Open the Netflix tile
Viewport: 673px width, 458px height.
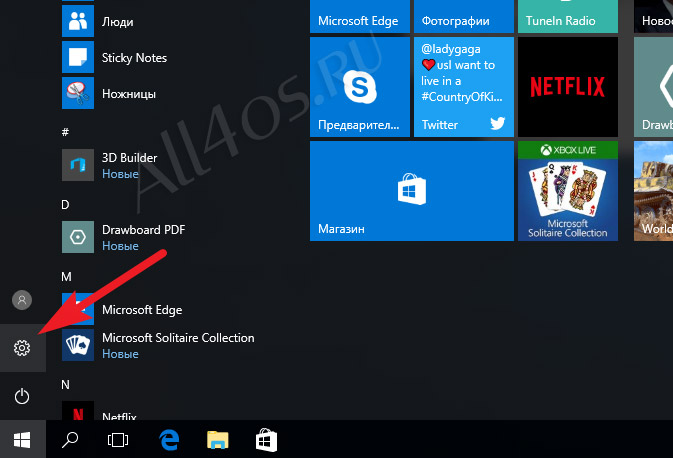tap(568, 87)
